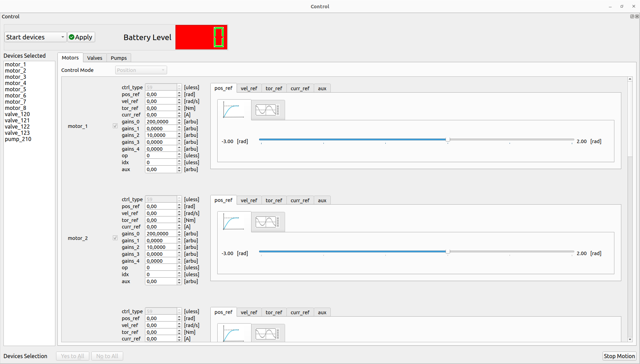Click motor_2 idx spin arrows
Image resolution: width=640 pixels, height=364 pixels.
tap(179, 274)
